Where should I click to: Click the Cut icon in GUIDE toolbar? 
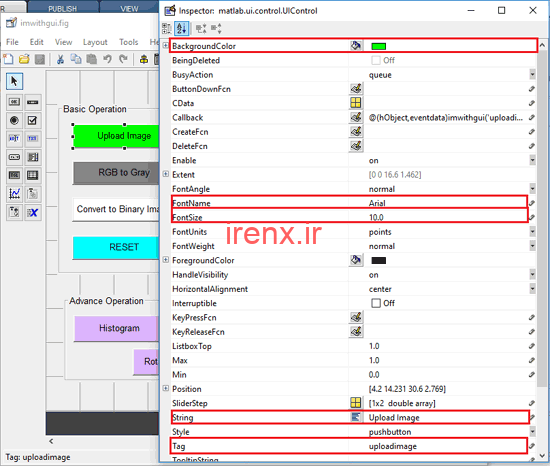[x=60, y=59]
